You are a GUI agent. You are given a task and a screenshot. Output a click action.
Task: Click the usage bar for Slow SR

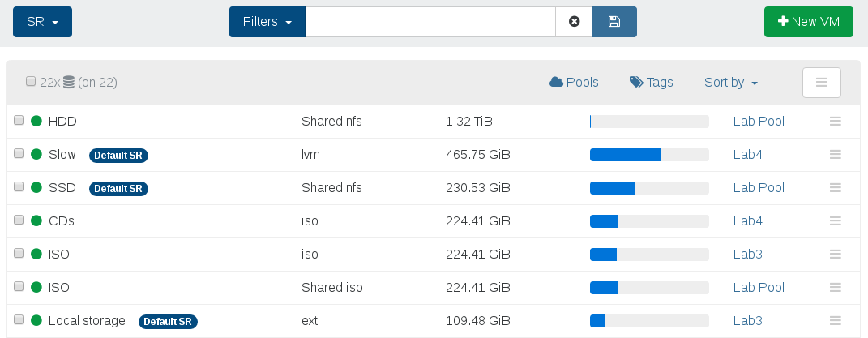pyautogui.click(x=649, y=155)
